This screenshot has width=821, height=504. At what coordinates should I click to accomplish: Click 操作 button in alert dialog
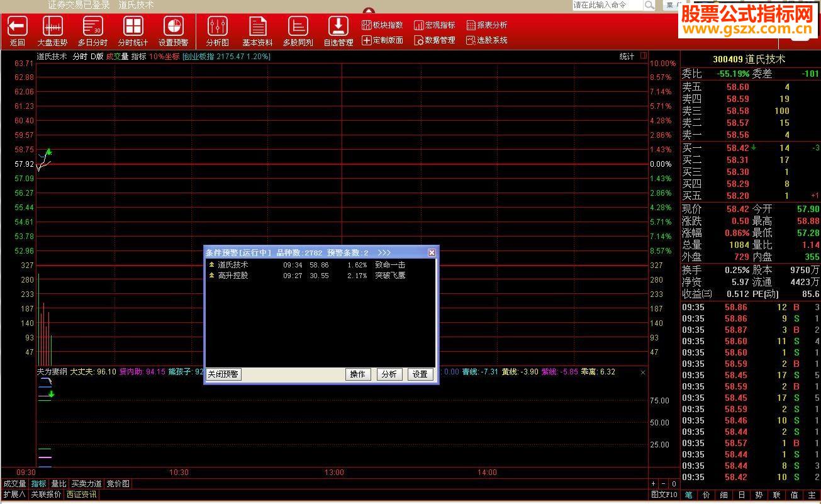[358, 374]
